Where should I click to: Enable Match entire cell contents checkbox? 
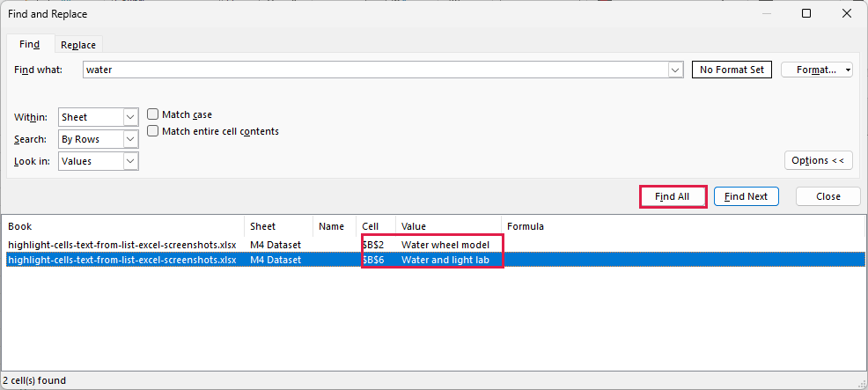153,131
